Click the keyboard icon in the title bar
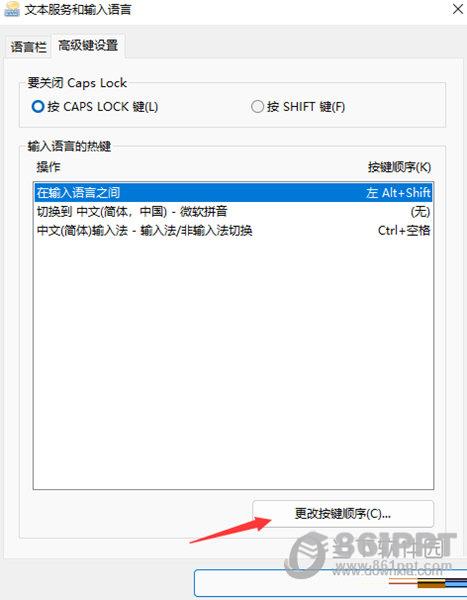 click(x=12, y=9)
